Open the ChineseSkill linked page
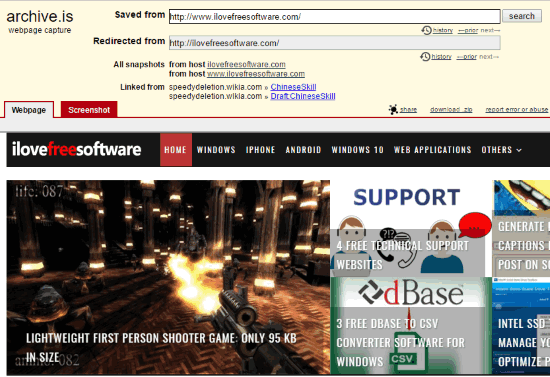Viewport: 550px width, 377px height. click(293, 87)
